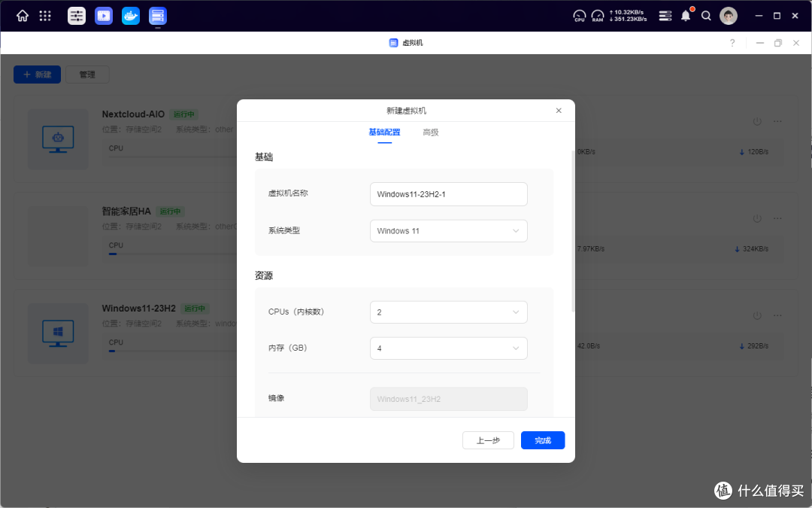The width and height of the screenshot is (812, 508).
Task: Edit the 虚拟机名称 input field
Action: [x=448, y=194]
